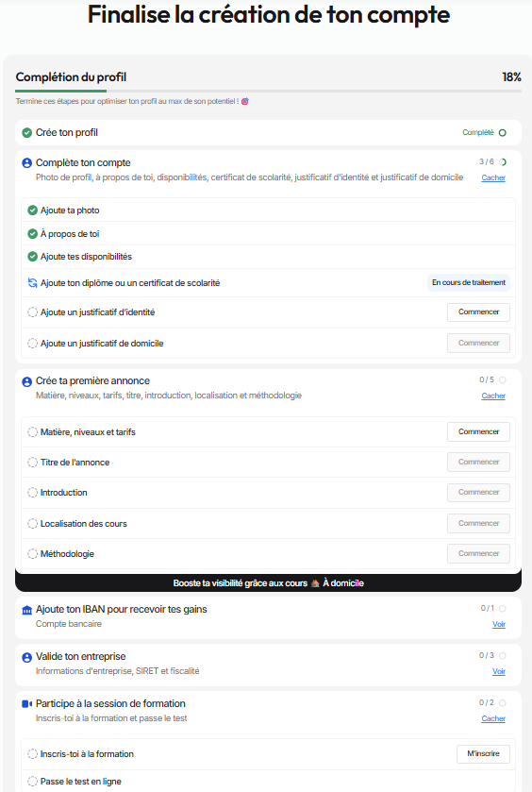Hide the Crée ta première annonce steps via Cacher
The width and height of the screenshot is (532, 792).
point(493,396)
